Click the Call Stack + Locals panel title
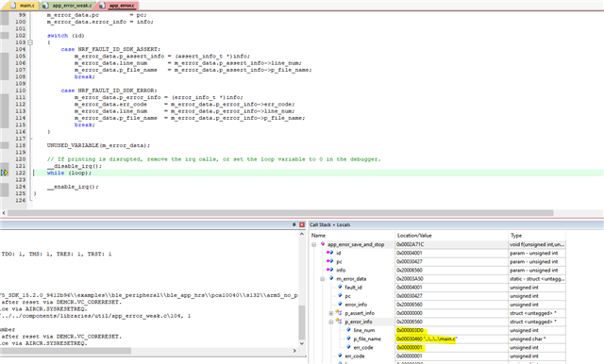The width and height of the screenshot is (604, 364). pos(330,224)
